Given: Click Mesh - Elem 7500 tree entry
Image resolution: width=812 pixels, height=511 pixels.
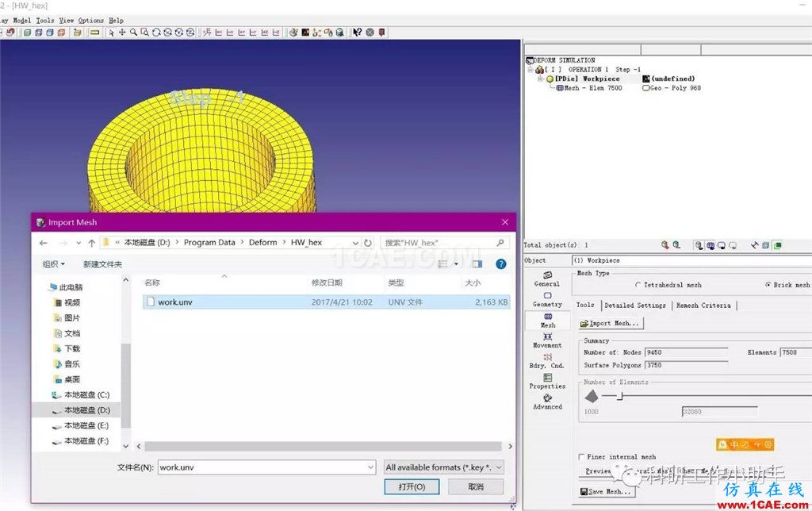Looking at the screenshot, I should pyautogui.click(x=589, y=88).
